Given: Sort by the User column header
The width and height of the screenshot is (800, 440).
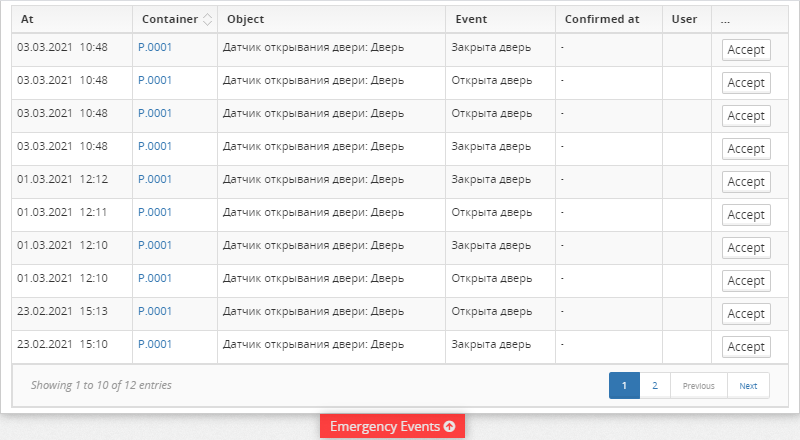Looking at the screenshot, I should [x=684, y=19].
